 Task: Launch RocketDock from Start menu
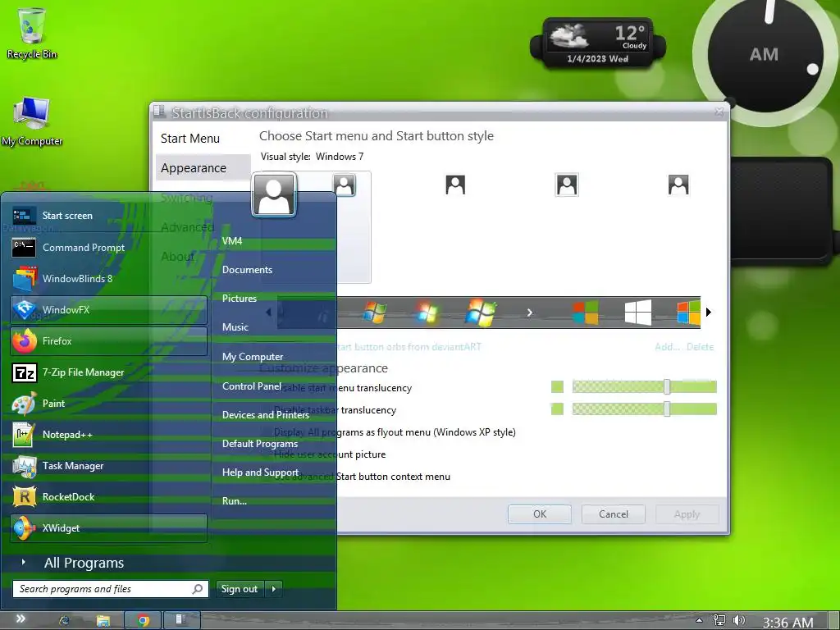108,497
